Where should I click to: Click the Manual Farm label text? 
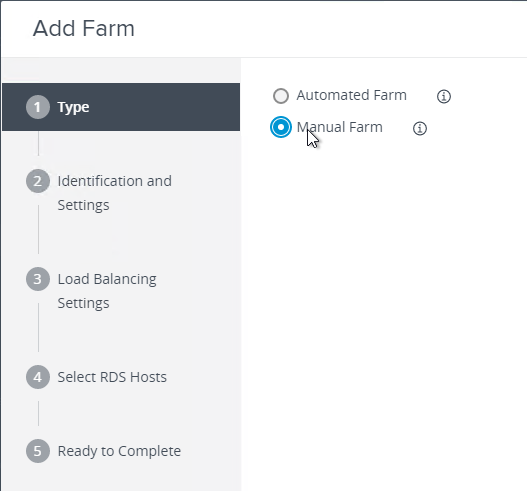pos(339,127)
